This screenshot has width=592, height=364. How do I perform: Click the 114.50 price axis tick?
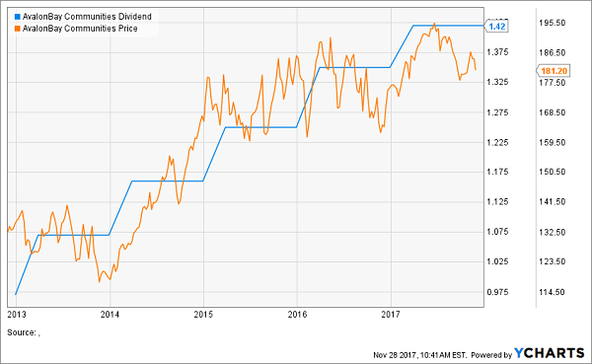pyautogui.click(x=552, y=292)
